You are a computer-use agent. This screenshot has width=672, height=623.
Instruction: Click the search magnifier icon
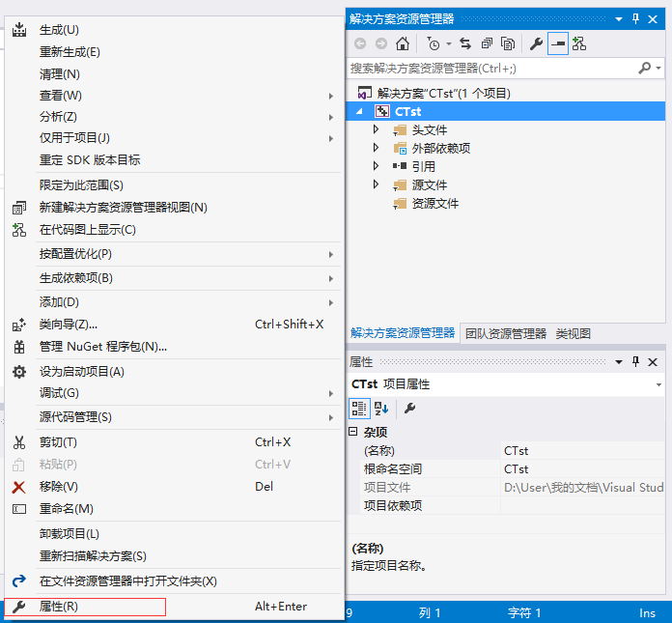[x=644, y=68]
